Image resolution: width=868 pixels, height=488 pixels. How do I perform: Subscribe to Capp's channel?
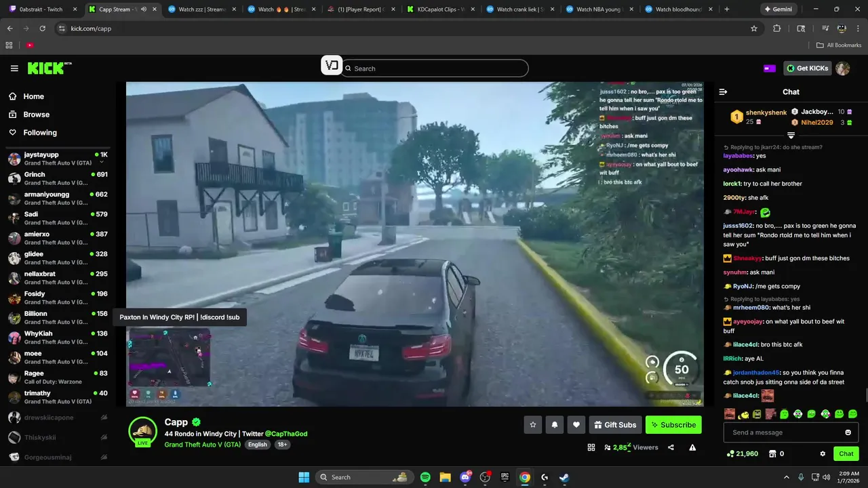[x=673, y=425]
